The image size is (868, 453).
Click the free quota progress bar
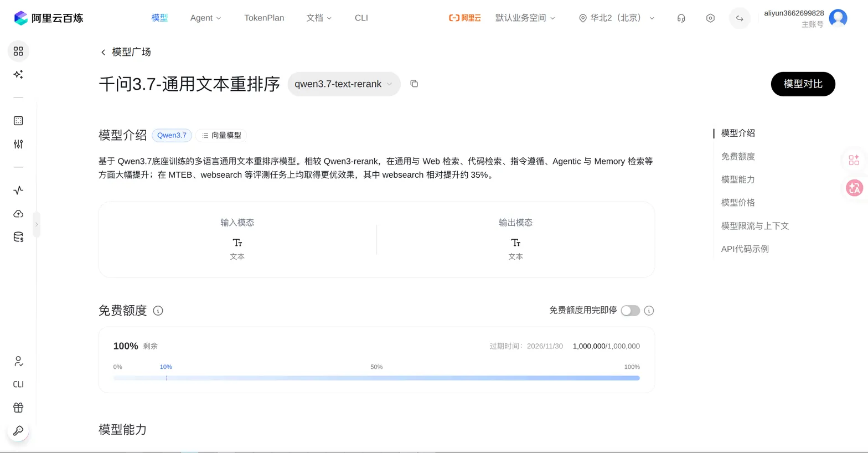(x=376, y=378)
